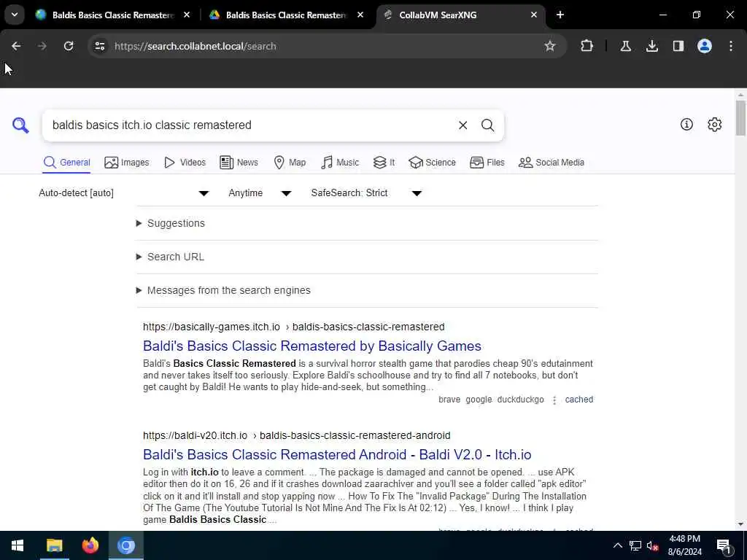Launch Firefox from the taskbar
This screenshot has height=560, width=747.
click(x=90, y=545)
